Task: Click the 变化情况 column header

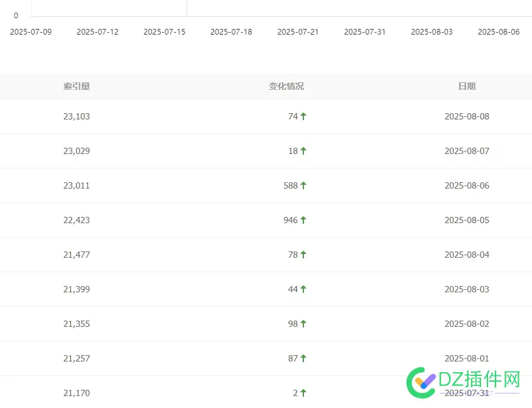Action: (x=286, y=86)
